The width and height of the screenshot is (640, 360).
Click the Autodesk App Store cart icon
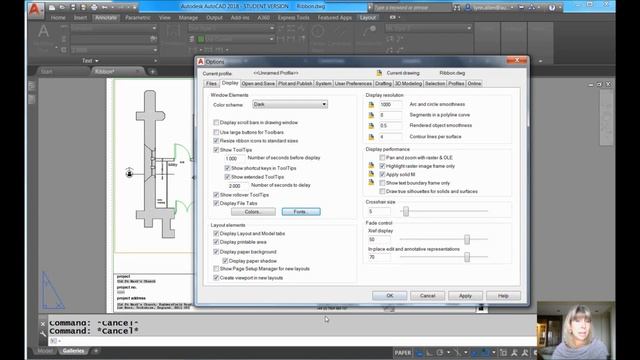(521, 7)
